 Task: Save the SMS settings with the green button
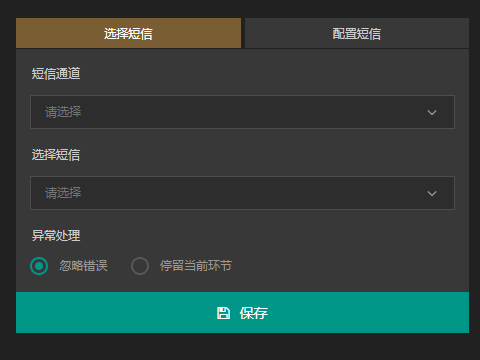tap(242, 312)
